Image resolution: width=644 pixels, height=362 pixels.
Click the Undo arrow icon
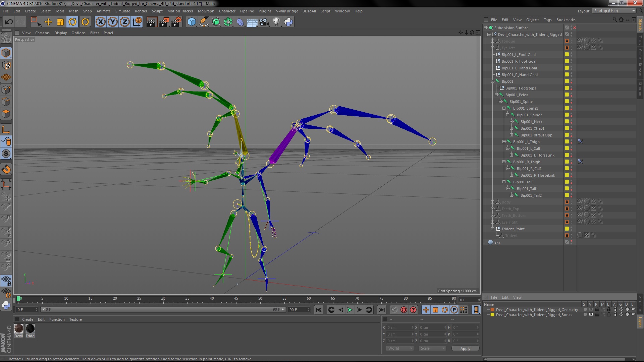(9, 22)
